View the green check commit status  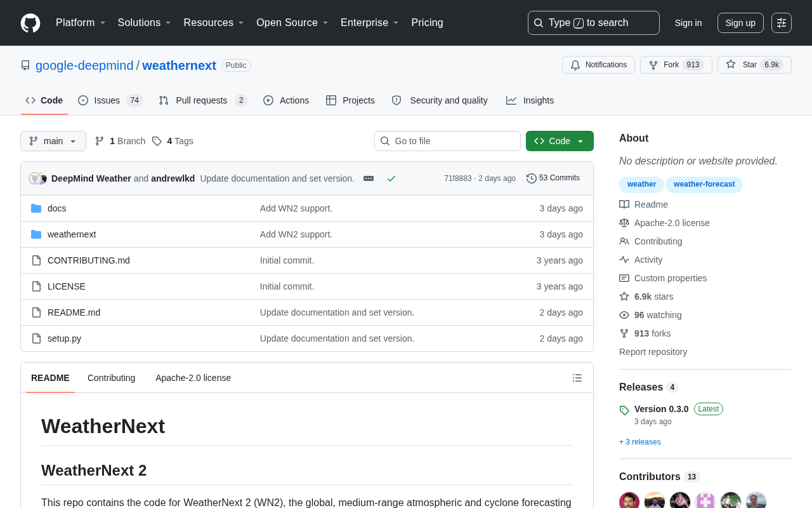coord(391,178)
